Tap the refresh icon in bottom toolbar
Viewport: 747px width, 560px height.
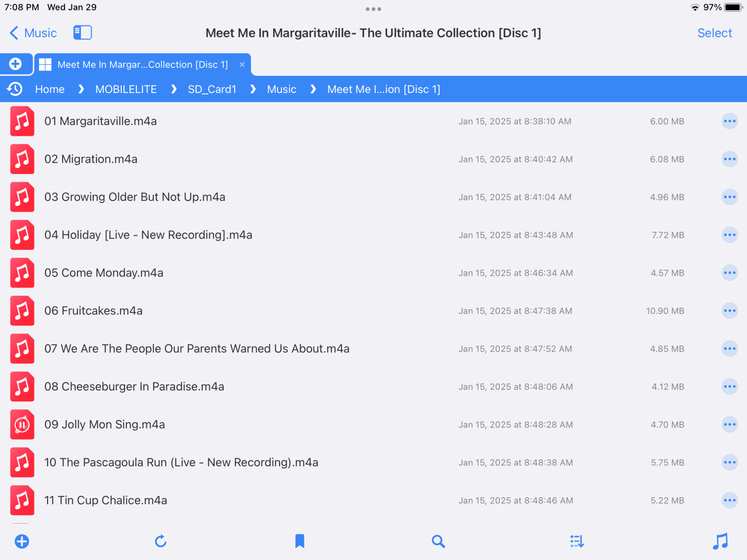tap(161, 541)
